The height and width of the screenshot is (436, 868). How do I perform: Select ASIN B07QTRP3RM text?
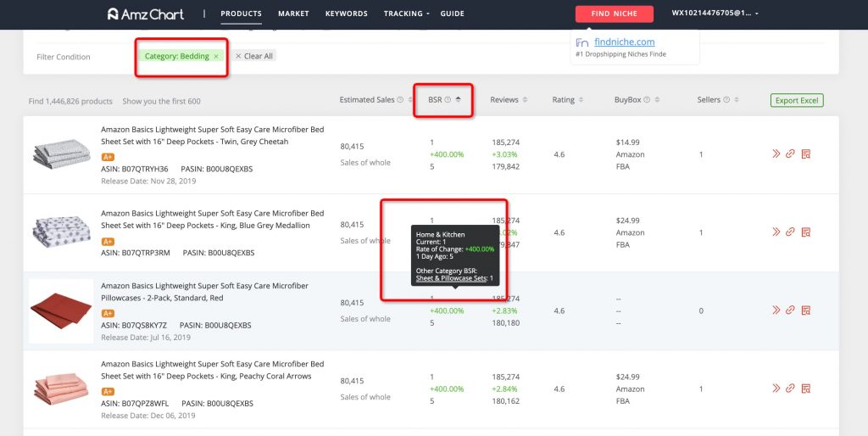click(136, 253)
